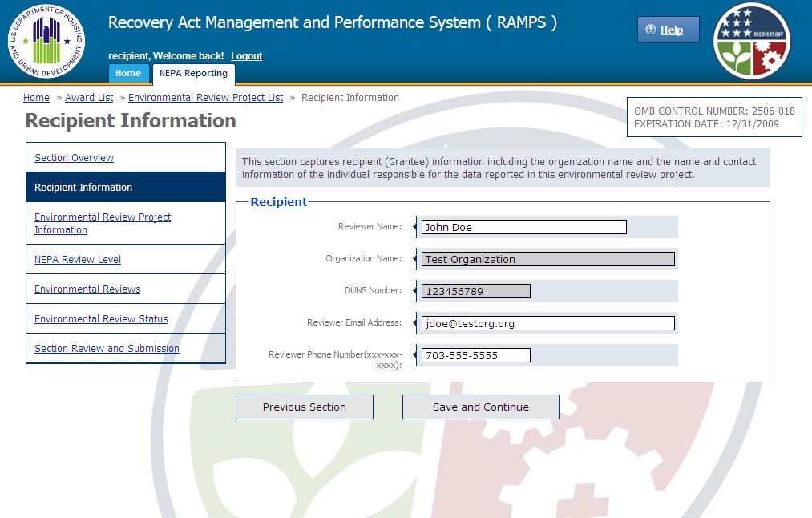Go to Section Review and Submission
The image size is (812, 518).
(x=107, y=349)
